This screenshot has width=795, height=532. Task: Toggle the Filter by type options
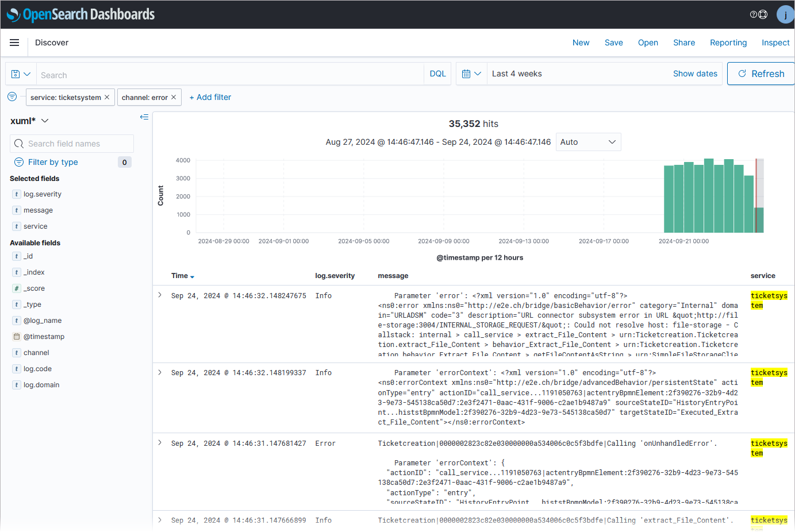pyautogui.click(x=53, y=162)
